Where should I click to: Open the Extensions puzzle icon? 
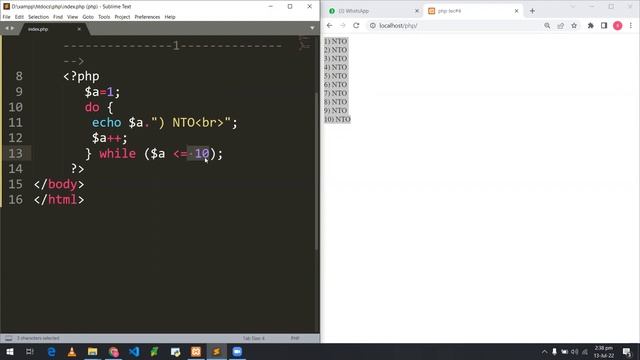(x=591, y=26)
